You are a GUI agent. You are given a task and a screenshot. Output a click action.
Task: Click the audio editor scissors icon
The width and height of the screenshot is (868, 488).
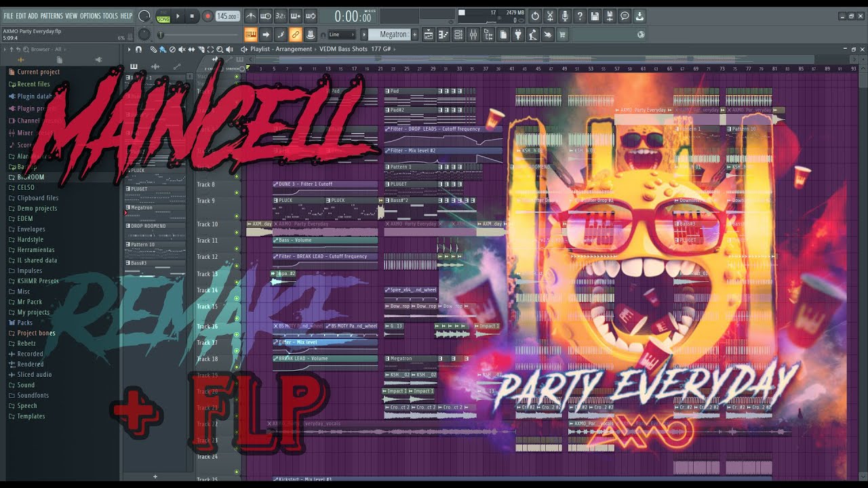[550, 16]
